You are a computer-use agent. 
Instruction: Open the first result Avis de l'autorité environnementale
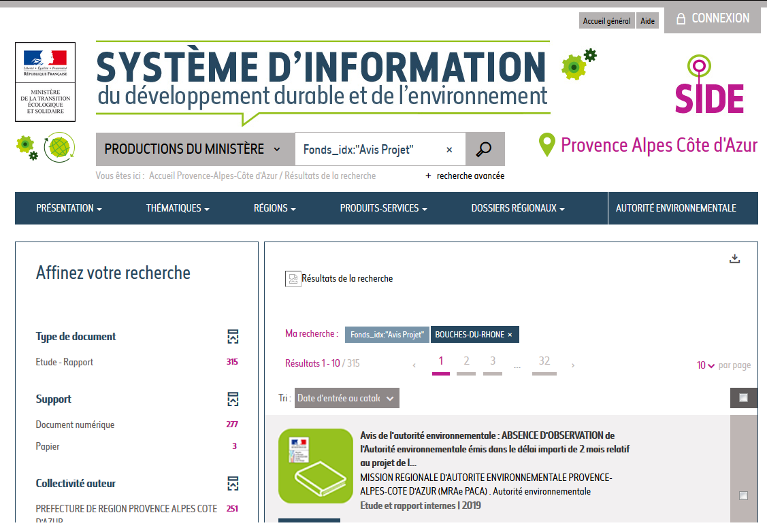click(x=495, y=449)
